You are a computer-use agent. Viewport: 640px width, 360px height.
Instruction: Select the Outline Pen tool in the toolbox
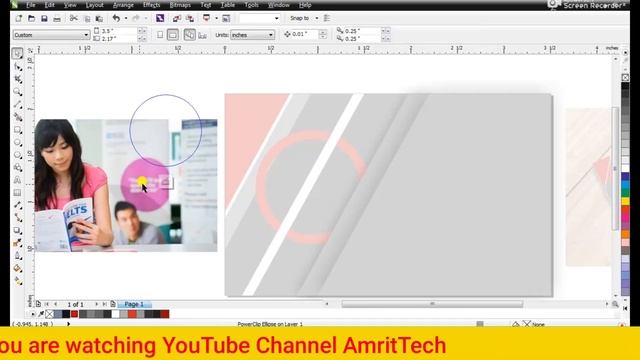coord(18,256)
